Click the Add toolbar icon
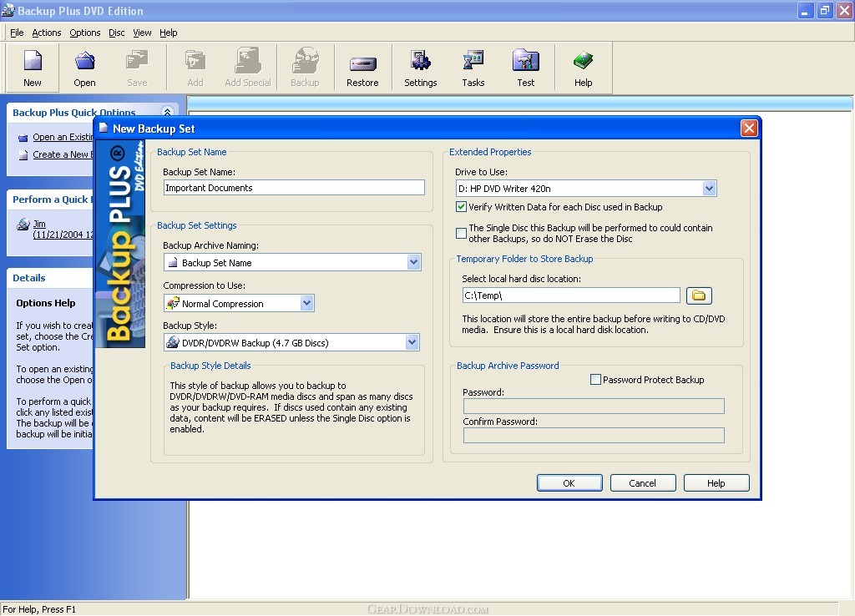The height and width of the screenshot is (616, 855). [x=195, y=68]
